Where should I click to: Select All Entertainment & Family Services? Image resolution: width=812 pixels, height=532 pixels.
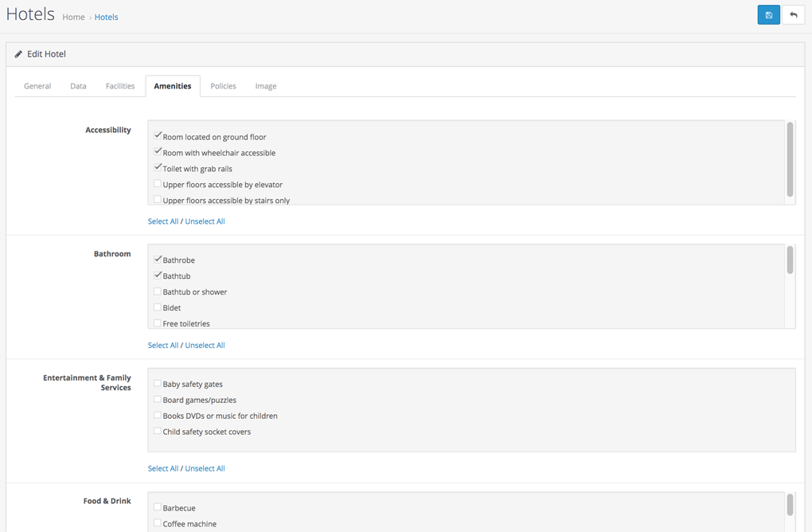point(163,468)
